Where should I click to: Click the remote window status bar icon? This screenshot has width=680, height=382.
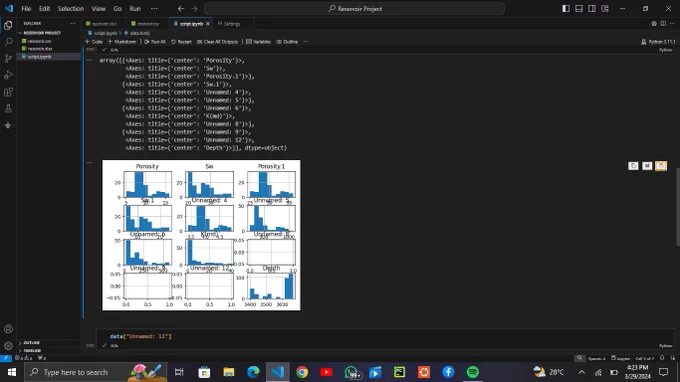coord(6,358)
